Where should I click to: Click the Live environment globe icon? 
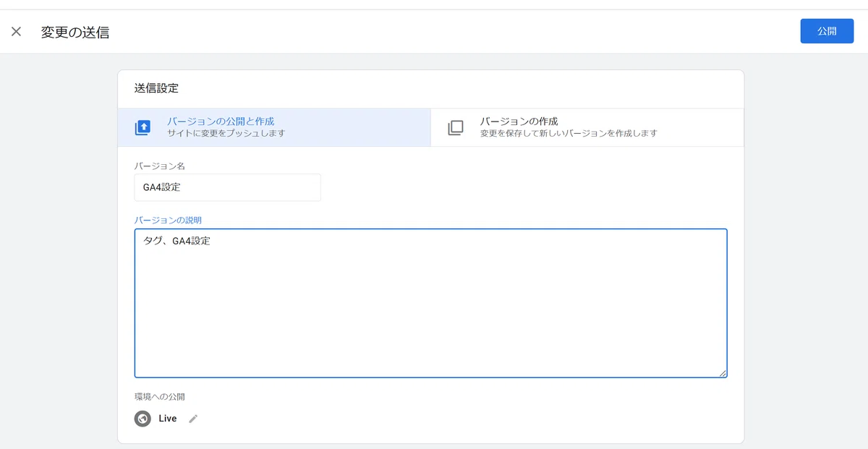[x=142, y=419]
